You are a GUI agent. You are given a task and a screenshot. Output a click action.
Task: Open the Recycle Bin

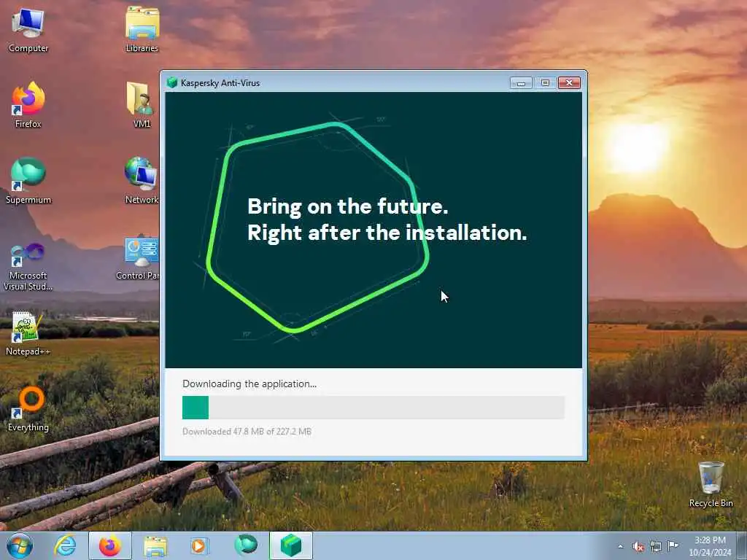click(x=711, y=484)
